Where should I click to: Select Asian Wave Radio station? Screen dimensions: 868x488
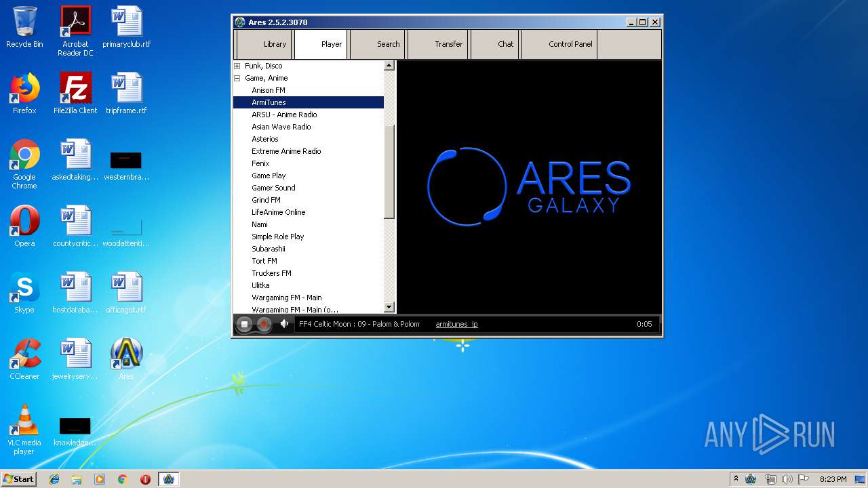(x=281, y=127)
